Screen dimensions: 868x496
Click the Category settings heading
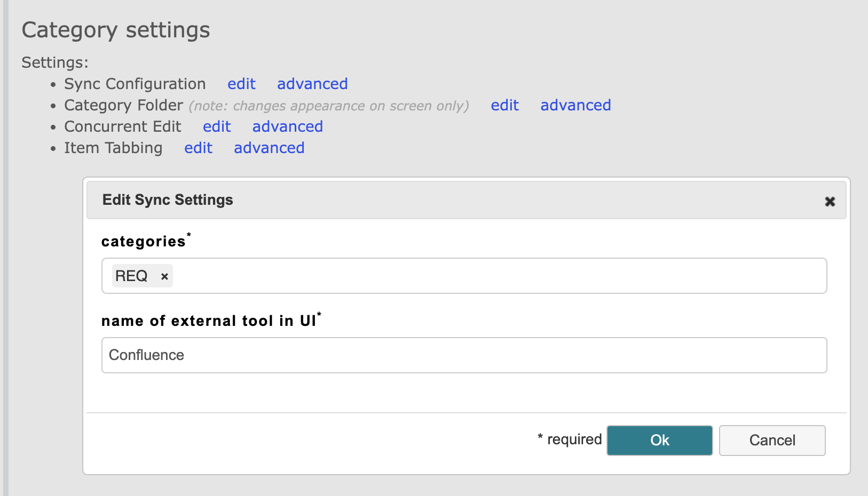point(115,30)
